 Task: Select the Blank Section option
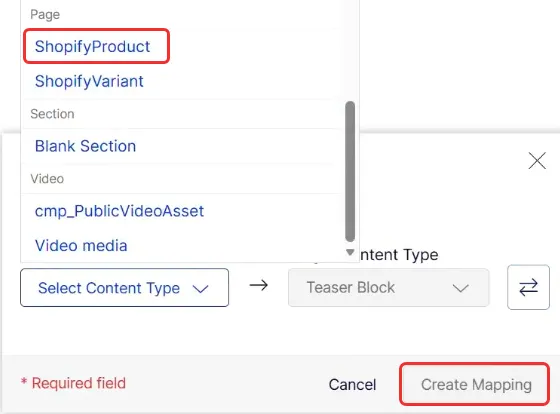pyautogui.click(x=85, y=146)
